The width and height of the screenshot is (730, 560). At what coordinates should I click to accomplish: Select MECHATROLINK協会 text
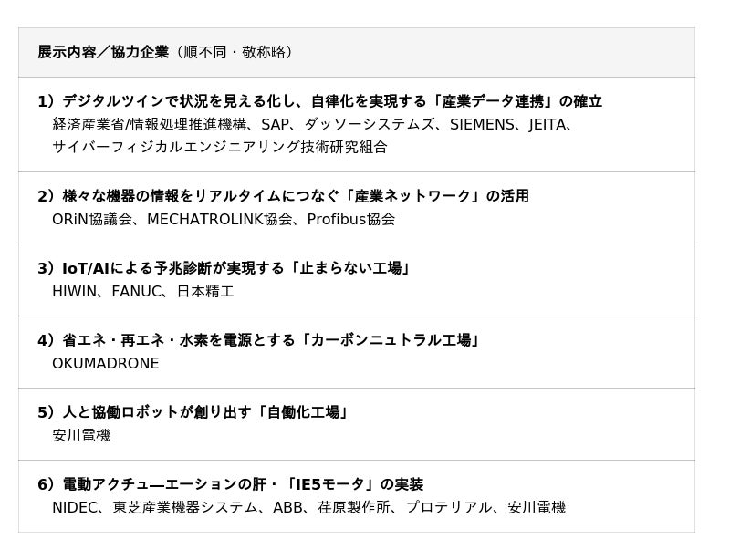click(x=219, y=219)
